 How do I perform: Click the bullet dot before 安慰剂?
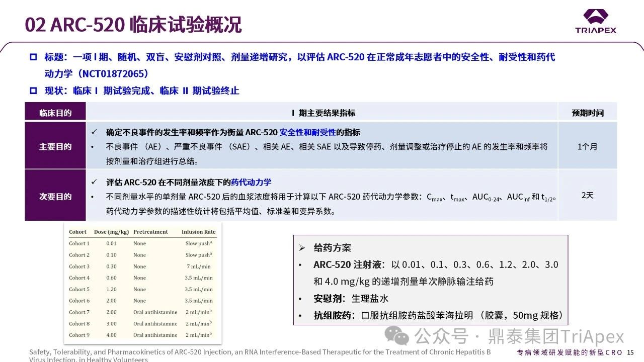pyautogui.click(x=301, y=299)
